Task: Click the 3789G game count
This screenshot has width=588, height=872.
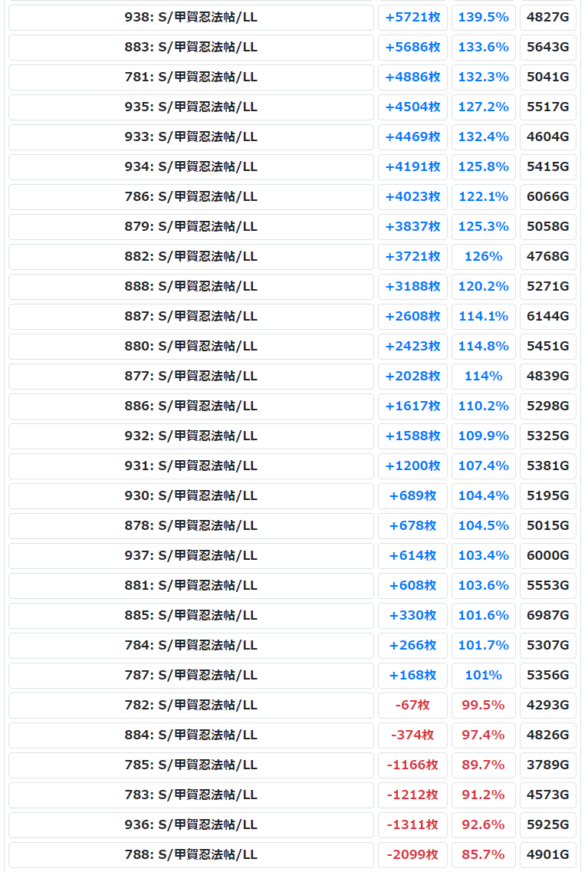Action: 548,765
